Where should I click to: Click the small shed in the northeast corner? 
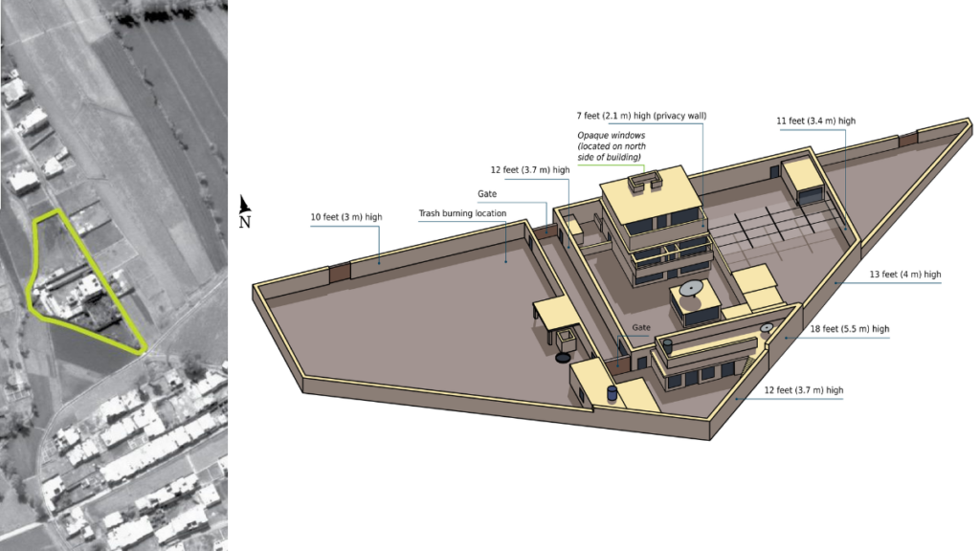tap(804, 181)
